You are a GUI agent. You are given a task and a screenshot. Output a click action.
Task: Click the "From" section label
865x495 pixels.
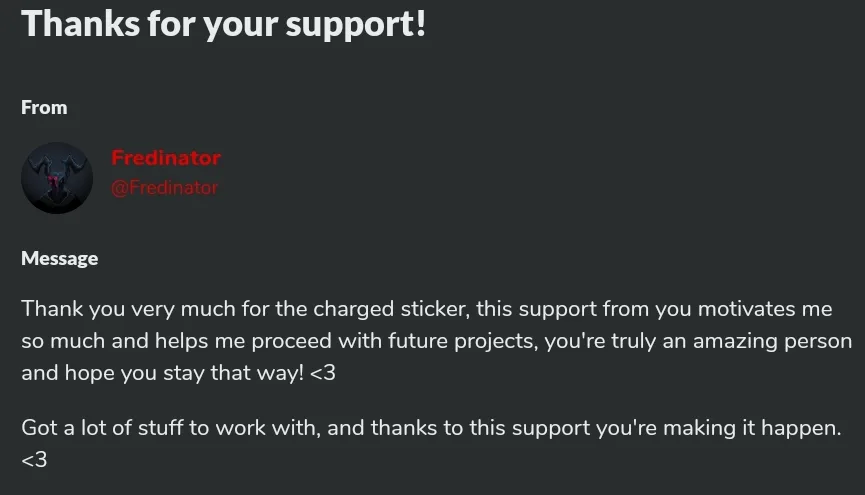44,107
